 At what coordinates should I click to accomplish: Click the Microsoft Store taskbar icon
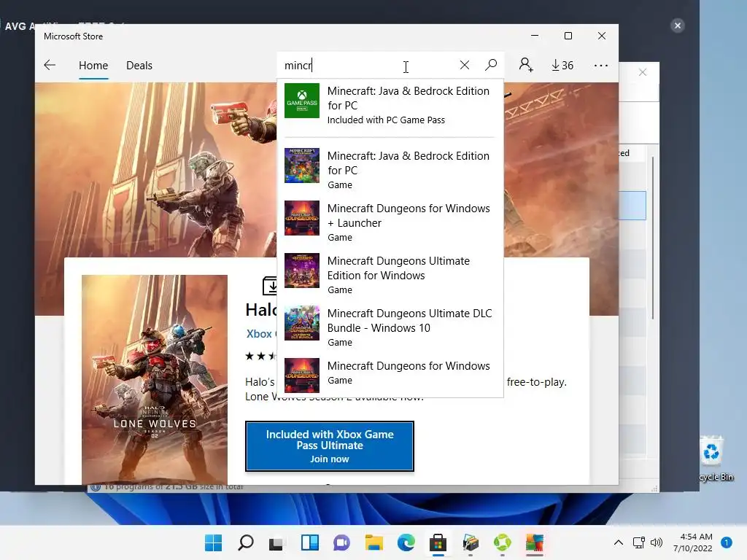click(438, 542)
